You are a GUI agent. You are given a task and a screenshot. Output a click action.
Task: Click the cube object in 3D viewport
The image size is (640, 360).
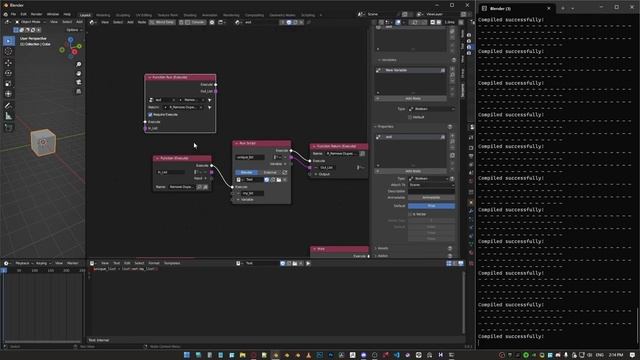coord(43,142)
